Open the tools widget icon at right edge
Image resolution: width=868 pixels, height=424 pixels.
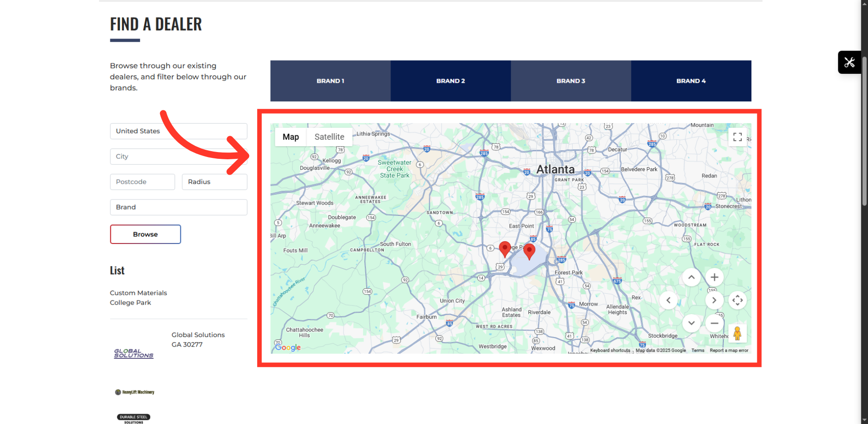pos(849,62)
